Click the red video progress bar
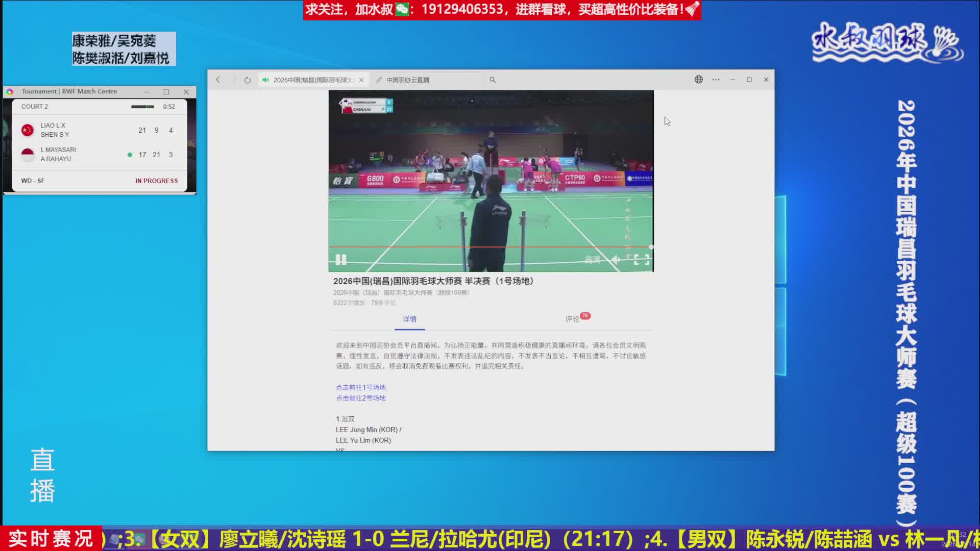The image size is (980, 551). pyautogui.click(x=490, y=247)
